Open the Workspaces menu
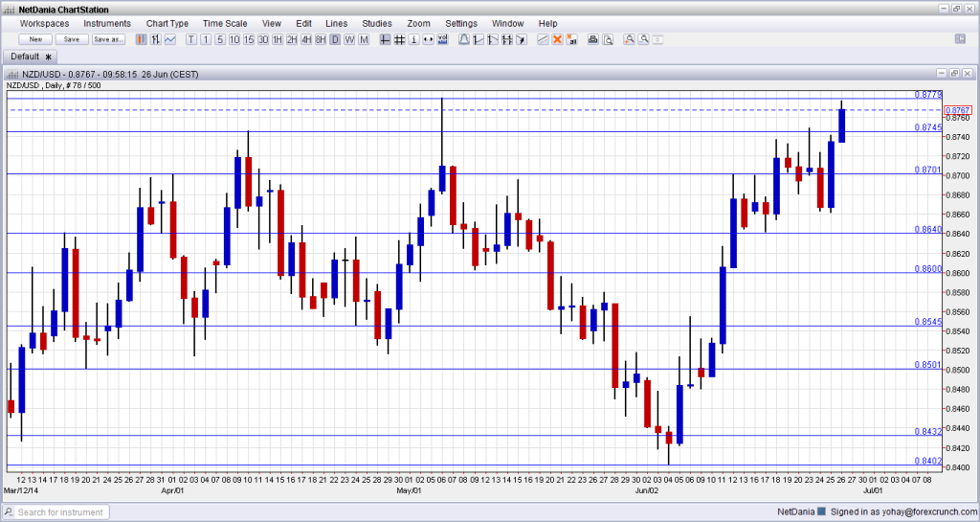Image resolution: width=980 pixels, height=522 pixels. point(44,23)
